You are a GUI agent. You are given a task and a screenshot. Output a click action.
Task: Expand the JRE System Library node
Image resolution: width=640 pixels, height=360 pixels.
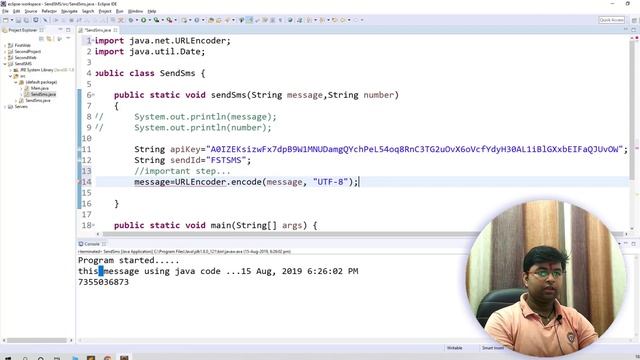coord(11,70)
